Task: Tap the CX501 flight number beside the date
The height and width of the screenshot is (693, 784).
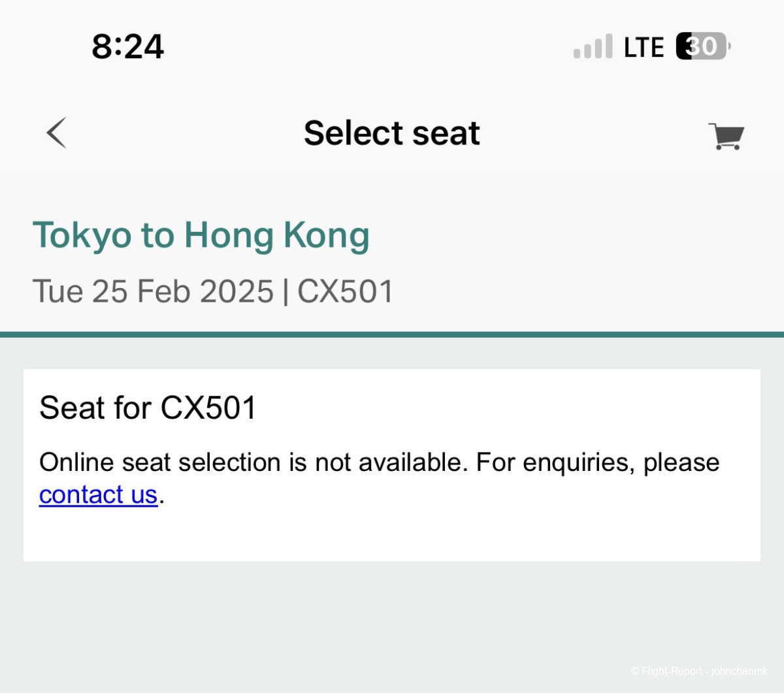Action: (x=345, y=291)
